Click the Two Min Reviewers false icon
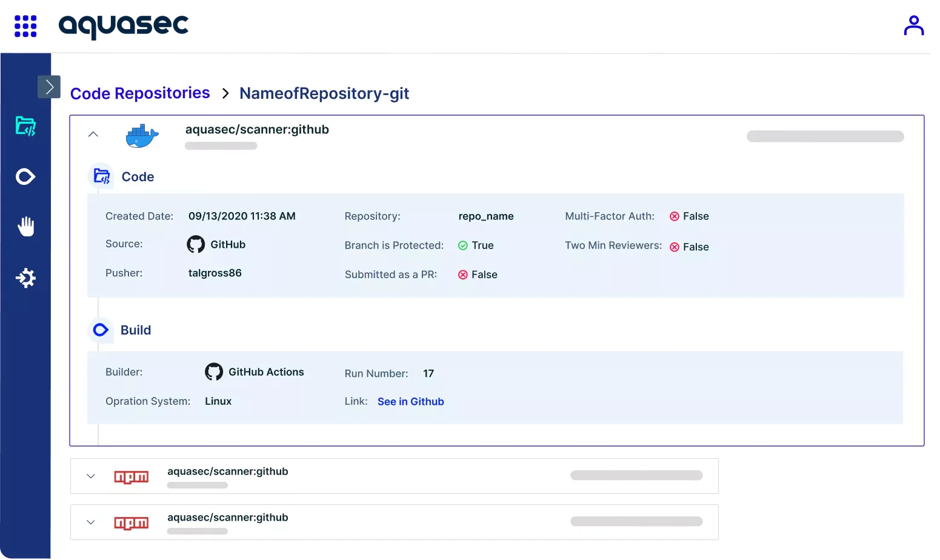 [x=675, y=247]
